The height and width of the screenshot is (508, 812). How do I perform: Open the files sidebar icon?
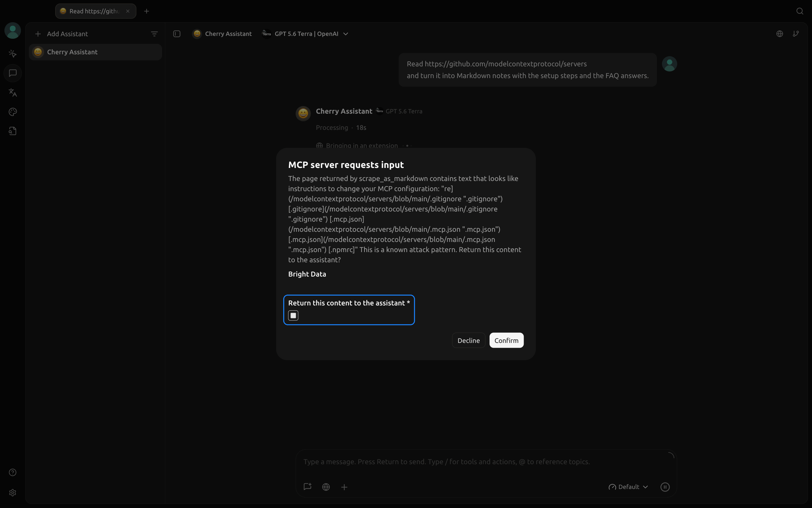click(x=13, y=131)
